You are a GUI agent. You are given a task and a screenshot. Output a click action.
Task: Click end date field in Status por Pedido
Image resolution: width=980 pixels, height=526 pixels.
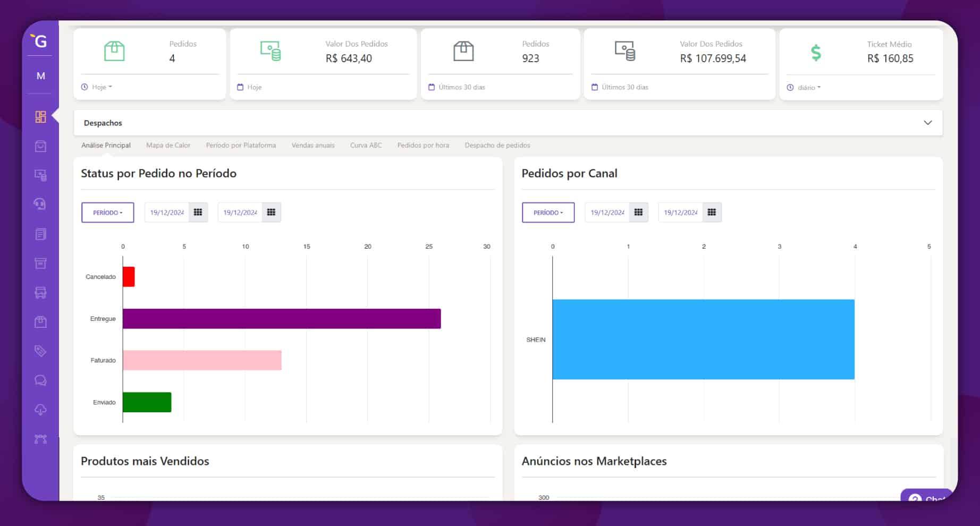click(x=240, y=213)
